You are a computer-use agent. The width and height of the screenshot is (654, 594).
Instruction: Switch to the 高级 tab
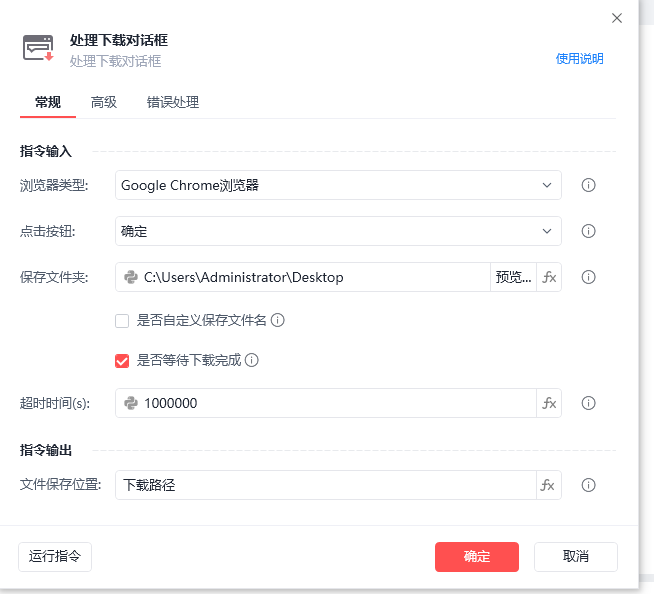104,102
